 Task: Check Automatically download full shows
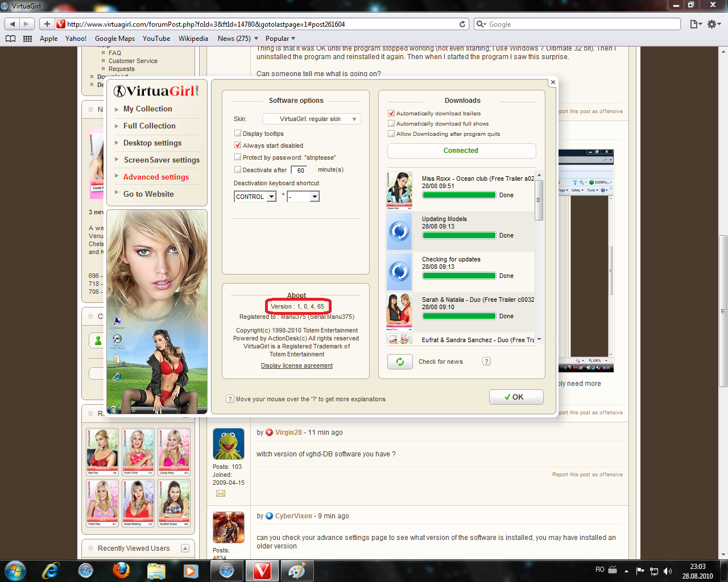click(391, 123)
